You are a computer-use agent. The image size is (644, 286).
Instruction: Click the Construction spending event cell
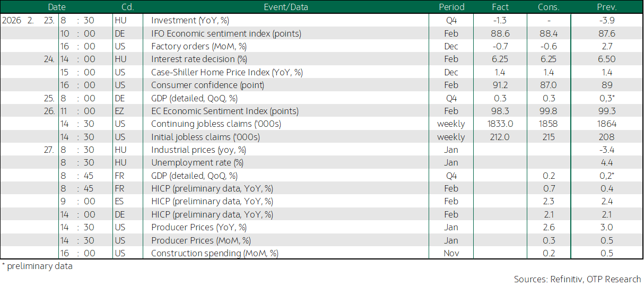[x=215, y=254]
